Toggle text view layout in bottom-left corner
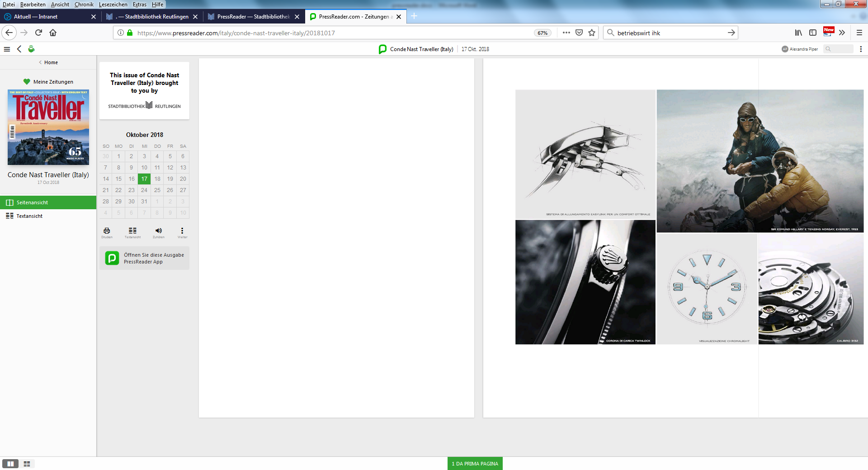The image size is (868, 470). pyautogui.click(x=27, y=464)
